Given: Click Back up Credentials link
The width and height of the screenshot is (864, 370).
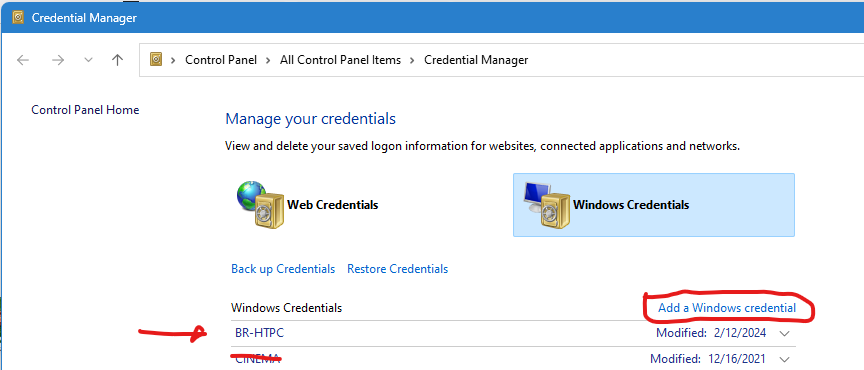Looking at the screenshot, I should (283, 269).
